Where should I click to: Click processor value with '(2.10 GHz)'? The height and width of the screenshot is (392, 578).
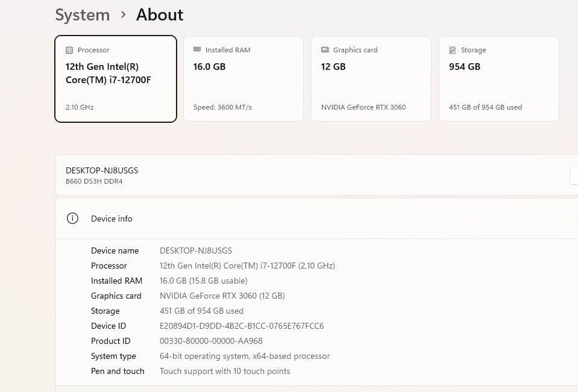coord(247,266)
